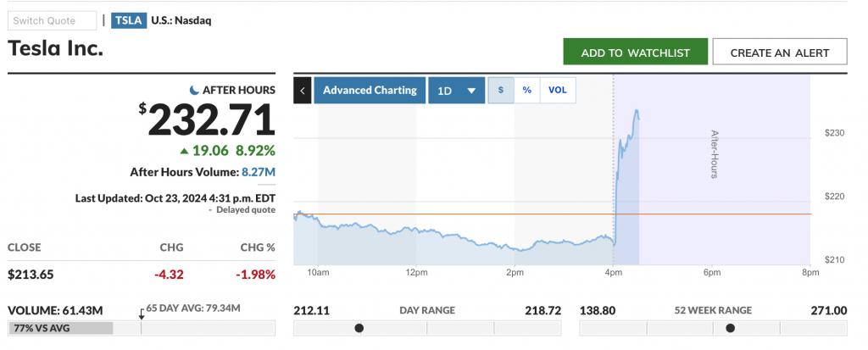Switch chart to dollar price view
This screenshot has width=868, height=350.
coord(501,90)
